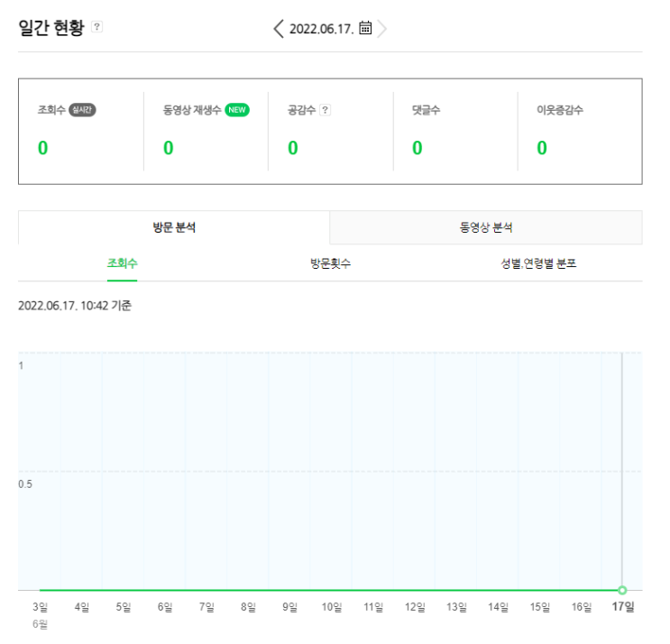This screenshot has height=644, width=670.
Task: Click the 이웃증감수 count value
Action: (542, 148)
